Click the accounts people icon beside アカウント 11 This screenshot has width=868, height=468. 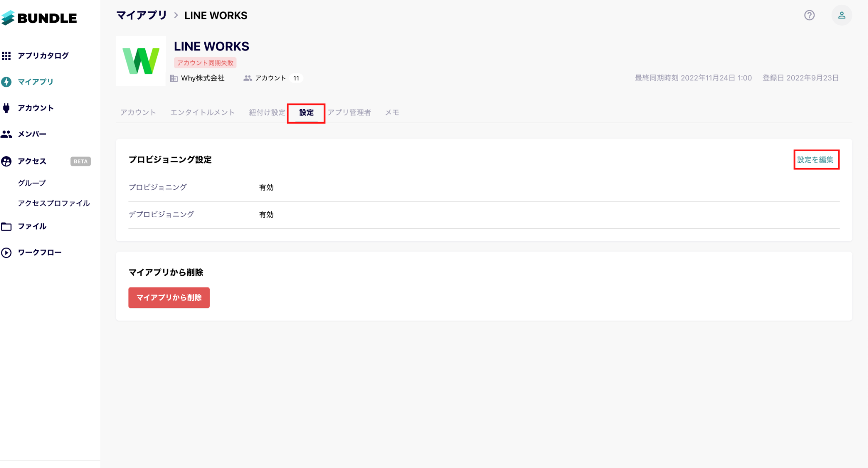[248, 78]
